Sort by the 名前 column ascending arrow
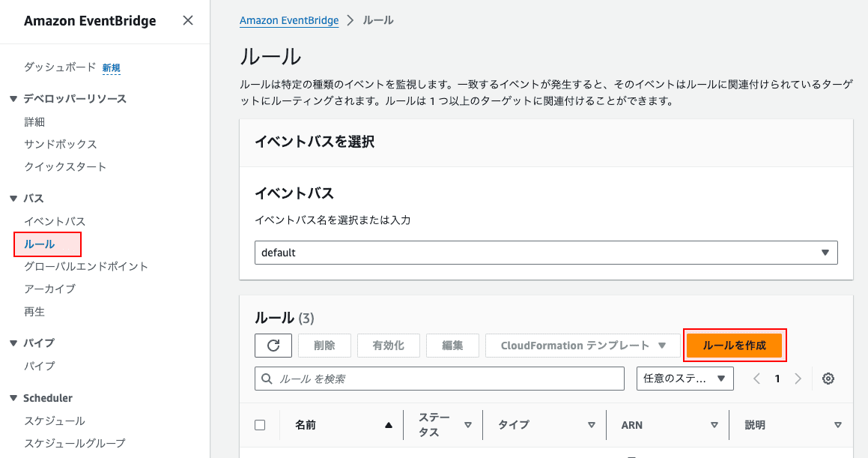 point(389,425)
